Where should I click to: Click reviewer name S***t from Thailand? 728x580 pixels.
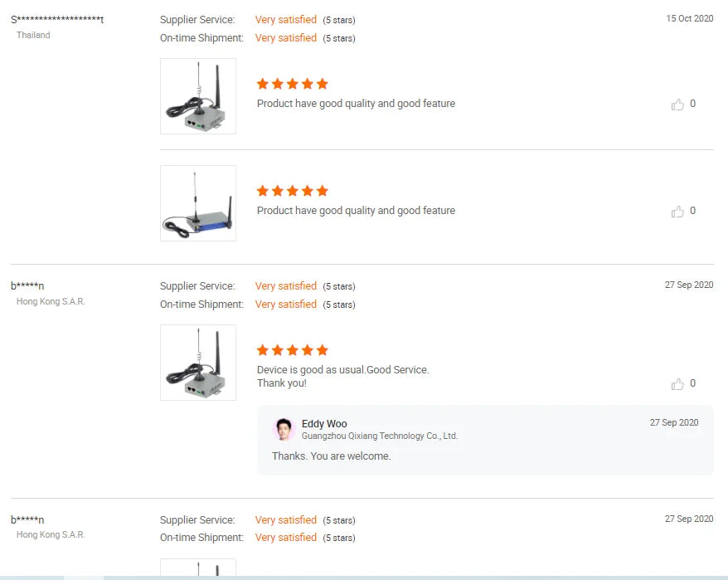(x=57, y=20)
